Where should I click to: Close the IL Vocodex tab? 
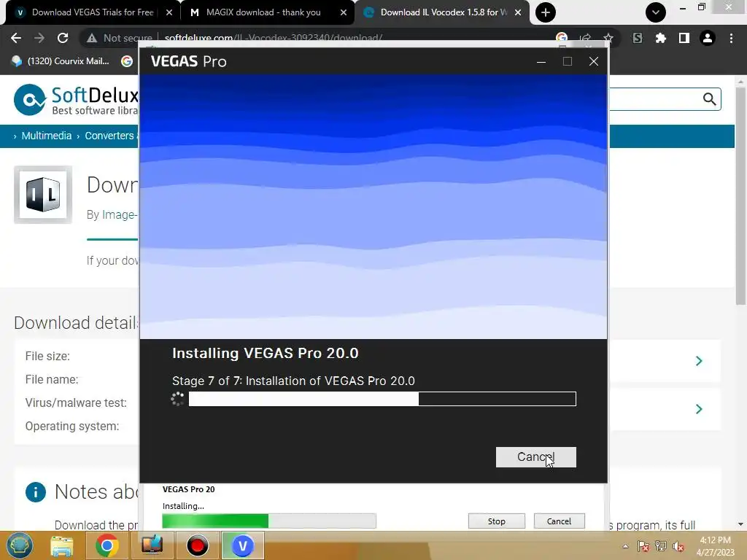click(518, 13)
